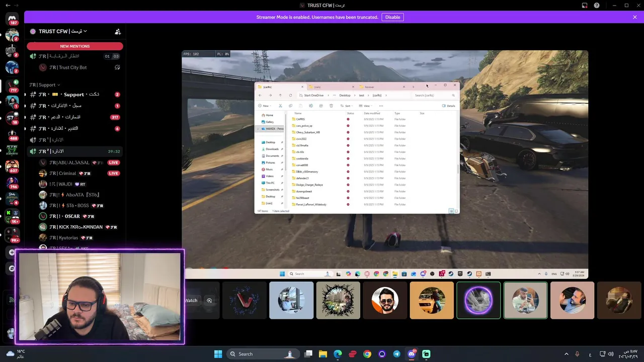Open the server icon with 607 badge
Image resolution: width=644 pixels, height=362 pixels.
click(12, 166)
